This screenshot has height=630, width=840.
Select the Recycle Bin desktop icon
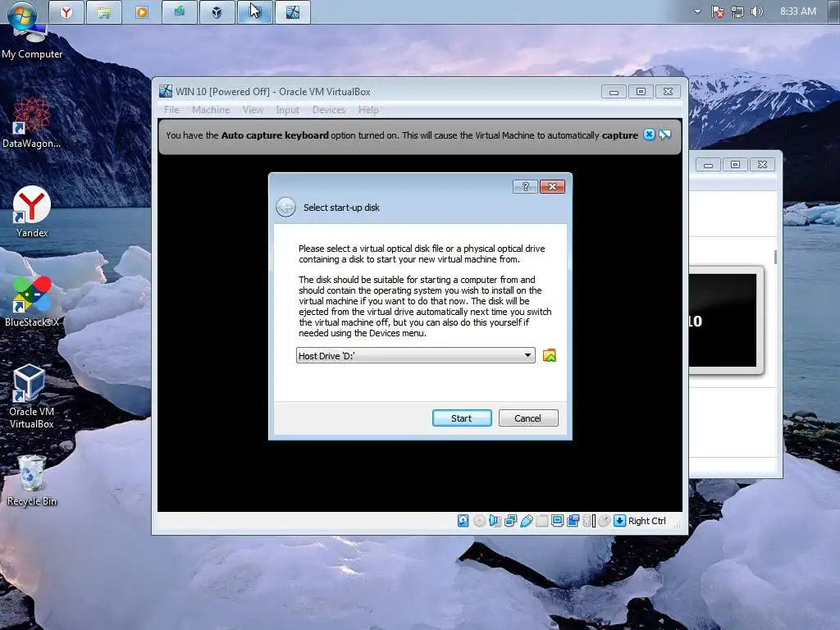coord(32,481)
